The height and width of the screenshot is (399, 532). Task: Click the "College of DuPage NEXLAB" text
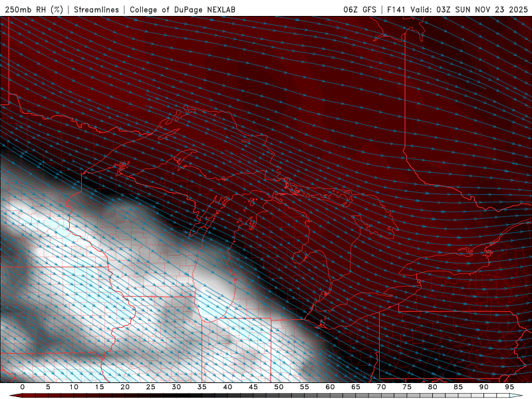[x=182, y=10]
